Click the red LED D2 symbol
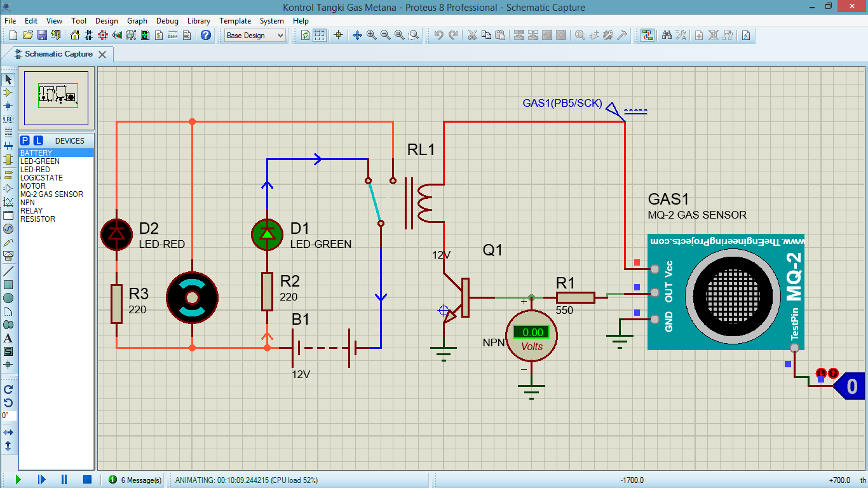This screenshot has width=868, height=488. [116, 233]
